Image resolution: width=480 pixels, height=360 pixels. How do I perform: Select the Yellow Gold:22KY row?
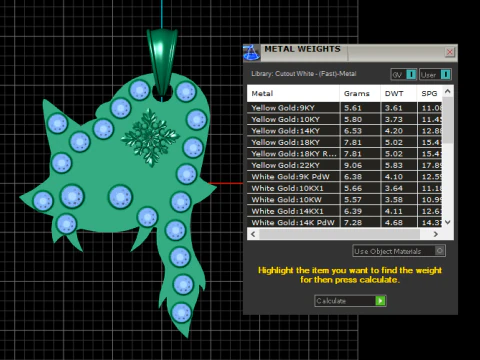pos(345,165)
